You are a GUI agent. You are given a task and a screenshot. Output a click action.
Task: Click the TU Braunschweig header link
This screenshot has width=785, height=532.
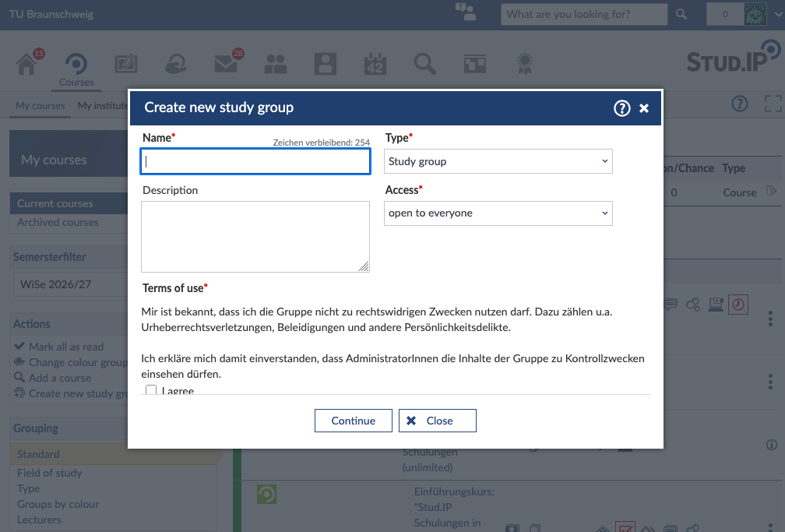pos(51,14)
